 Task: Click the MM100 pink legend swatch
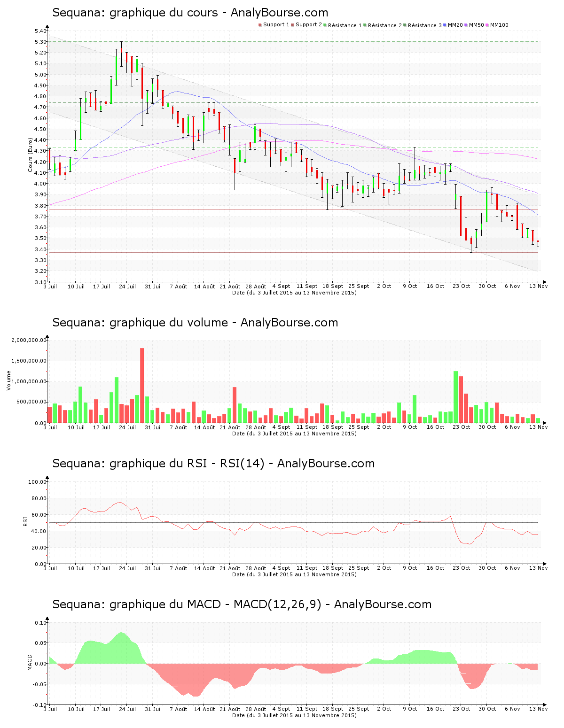pos(487,25)
